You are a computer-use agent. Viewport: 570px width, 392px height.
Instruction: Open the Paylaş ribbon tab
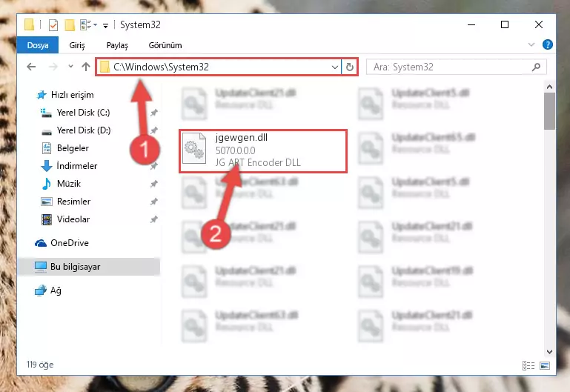point(117,45)
